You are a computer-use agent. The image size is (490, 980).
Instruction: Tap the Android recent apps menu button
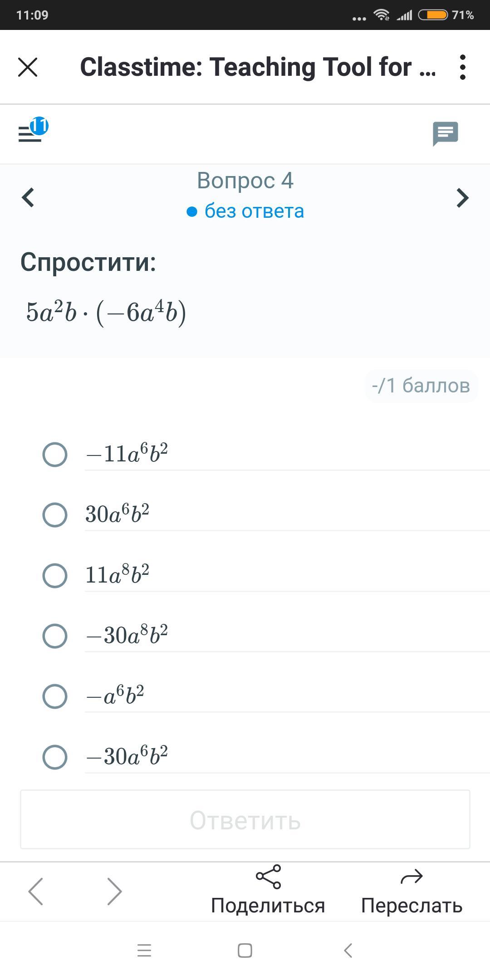click(144, 950)
